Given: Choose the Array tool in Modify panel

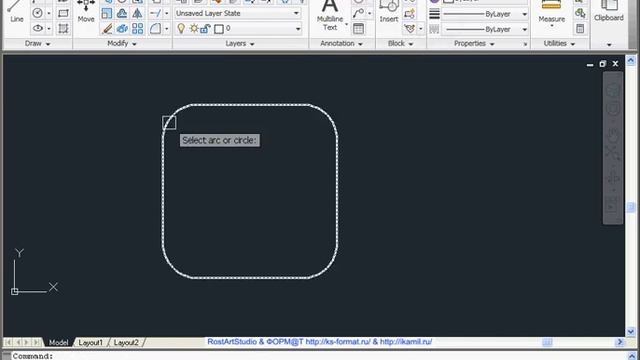Looking at the screenshot, I should (138, 29).
